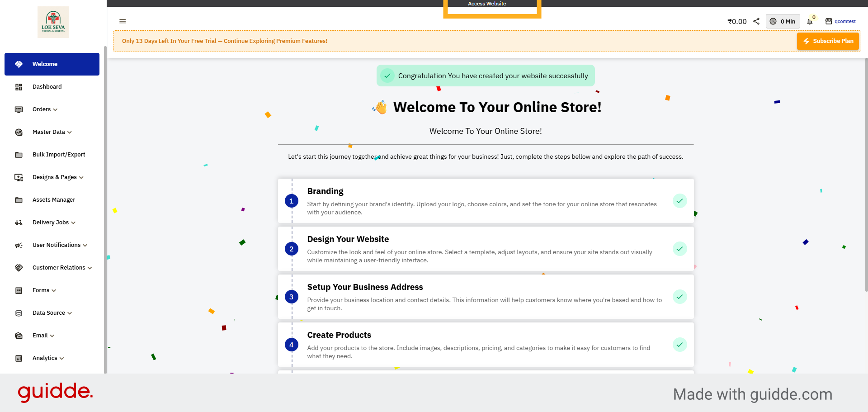Click the User Notifications megaphone icon
Image resolution: width=868 pixels, height=412 pixels.
(19, 245)
